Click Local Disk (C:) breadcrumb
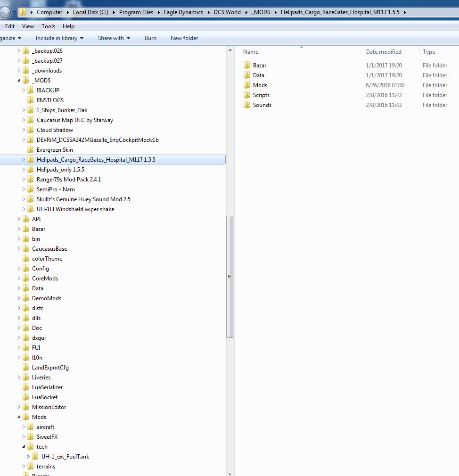Screen dimensions: 459x476 (90, 12)
